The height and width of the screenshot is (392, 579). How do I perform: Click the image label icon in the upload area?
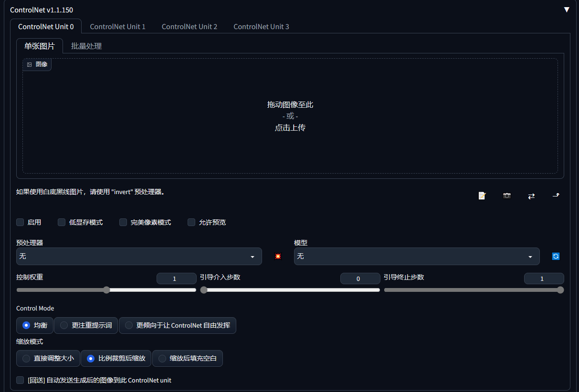click(30, 64)
